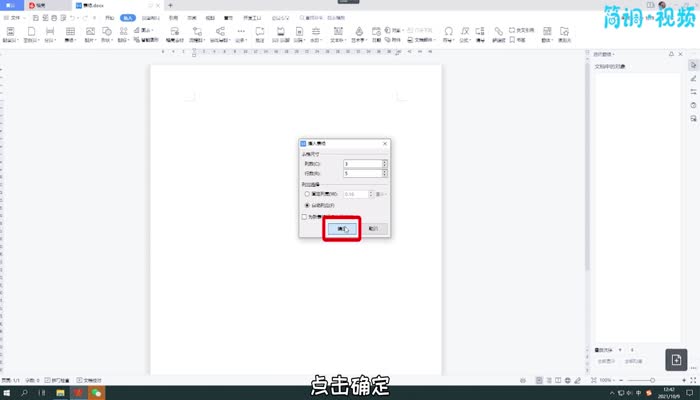Image resolution: width=700 pixels, height=400 pixels.
Task: Click 确定 in the insert table dialog
Action: tap(341, 228)
